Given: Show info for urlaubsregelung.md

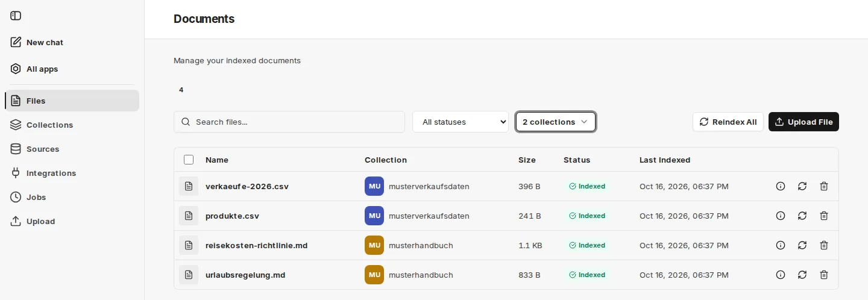Looking at the screenshot, I should [781, 275].
